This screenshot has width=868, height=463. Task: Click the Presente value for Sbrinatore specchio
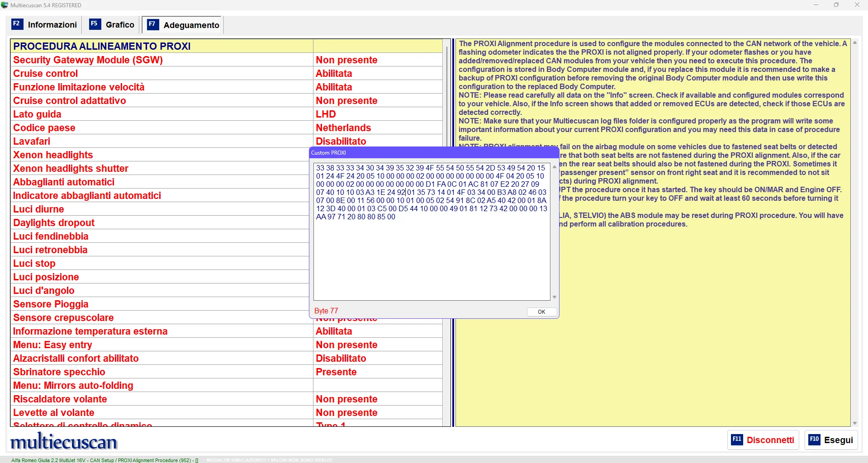tap(336, 372)
